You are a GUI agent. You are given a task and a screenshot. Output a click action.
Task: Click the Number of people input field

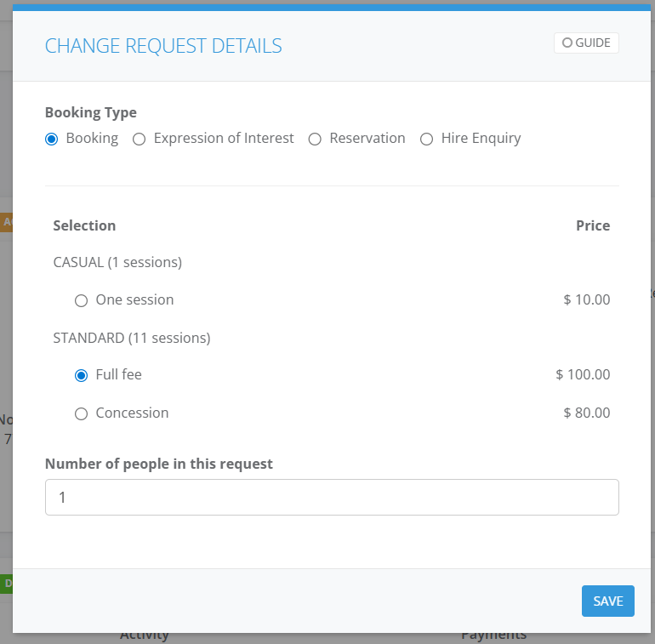click(x=332, y=497)
